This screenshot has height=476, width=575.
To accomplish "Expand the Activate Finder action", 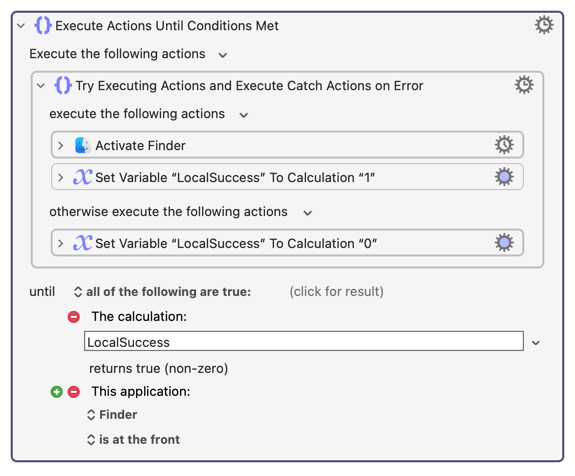I will point(61,146).
